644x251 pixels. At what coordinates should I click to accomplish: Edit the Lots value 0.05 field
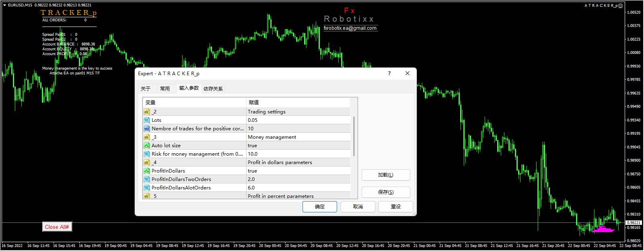tap(298, 120)
